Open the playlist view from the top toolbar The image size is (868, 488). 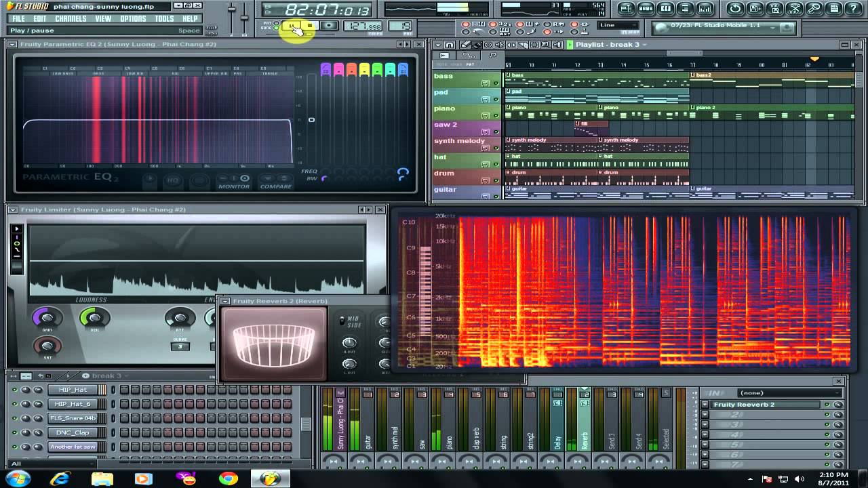point(627,9)
